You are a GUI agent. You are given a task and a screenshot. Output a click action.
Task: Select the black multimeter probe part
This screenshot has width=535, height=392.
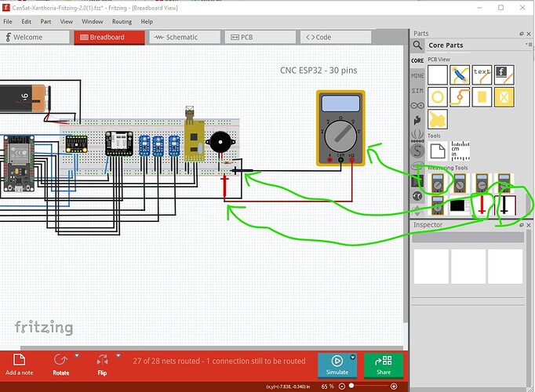coord(504,205)
